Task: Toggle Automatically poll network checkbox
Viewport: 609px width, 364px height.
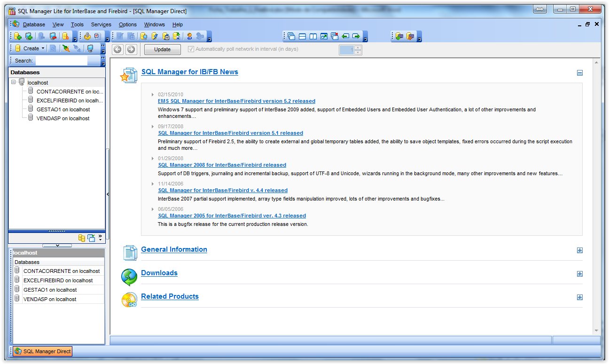Action: point(191,49)
